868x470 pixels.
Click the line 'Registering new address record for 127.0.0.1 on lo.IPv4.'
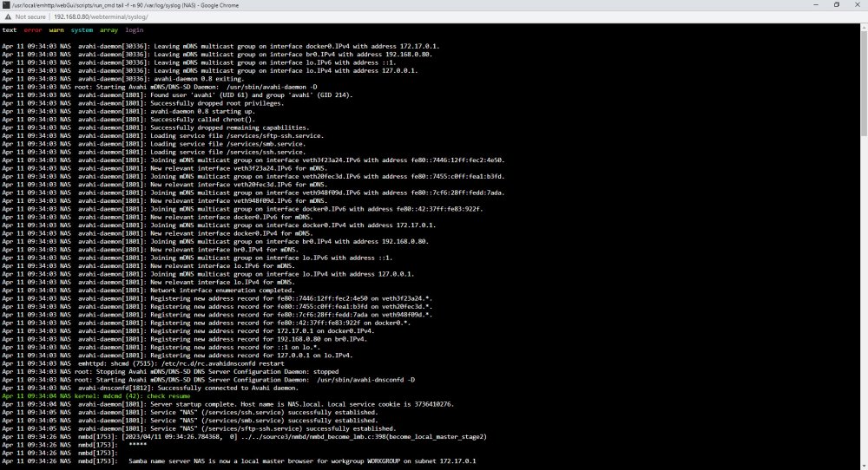177,355
